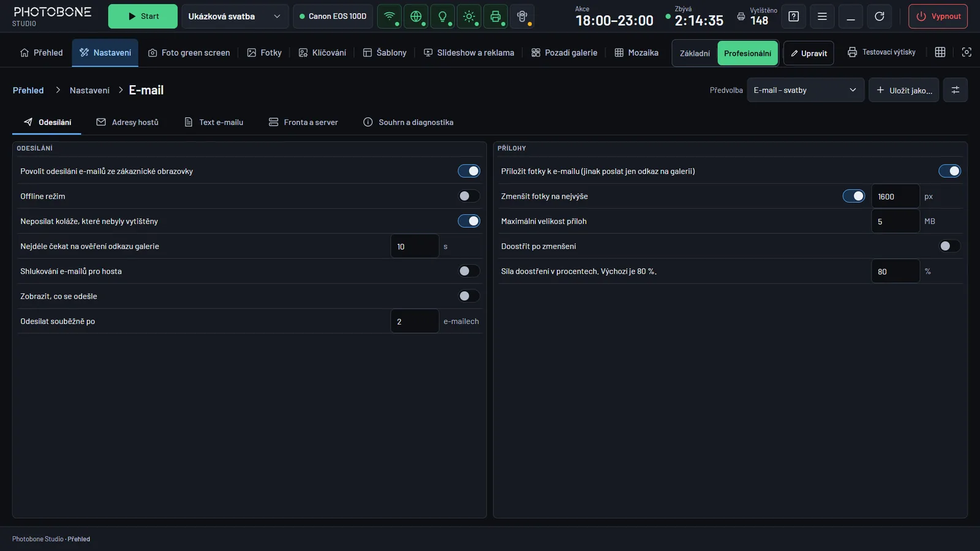Enable the Offline režim switch
Image resolution: width=980 pixels, height=551 pixels.
point(469,196)
